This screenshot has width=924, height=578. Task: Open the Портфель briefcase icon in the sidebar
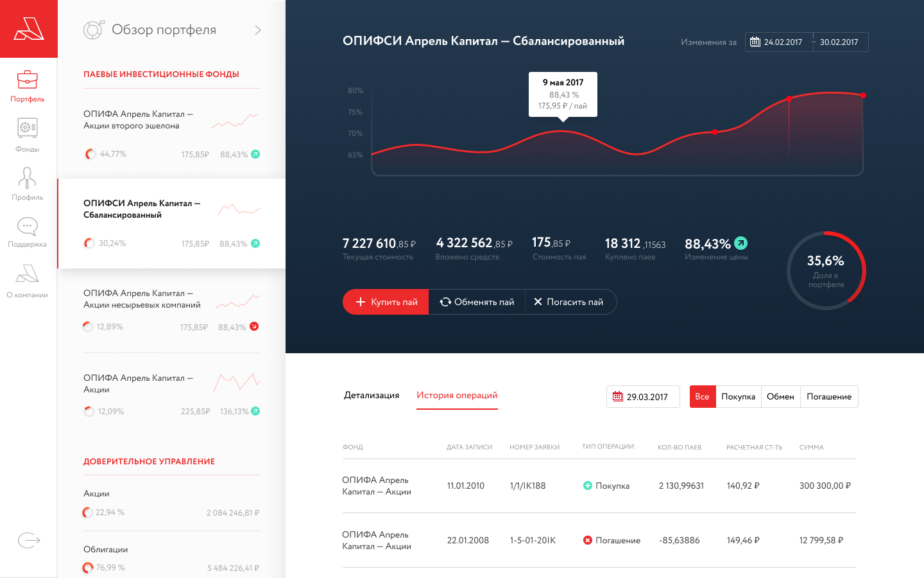click(28, 80)
